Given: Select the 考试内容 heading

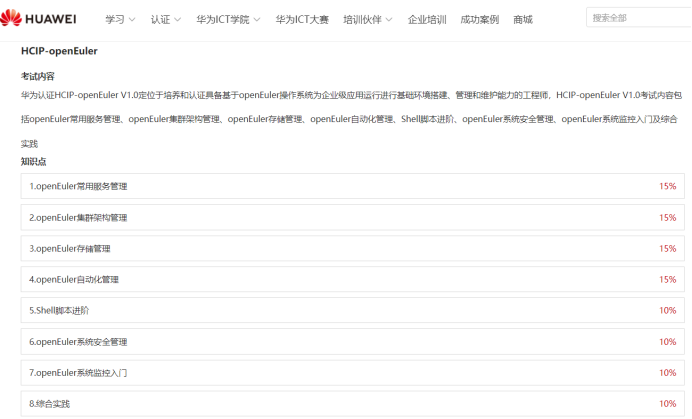Looking at the screenshot, I should (x=38, y=76).
